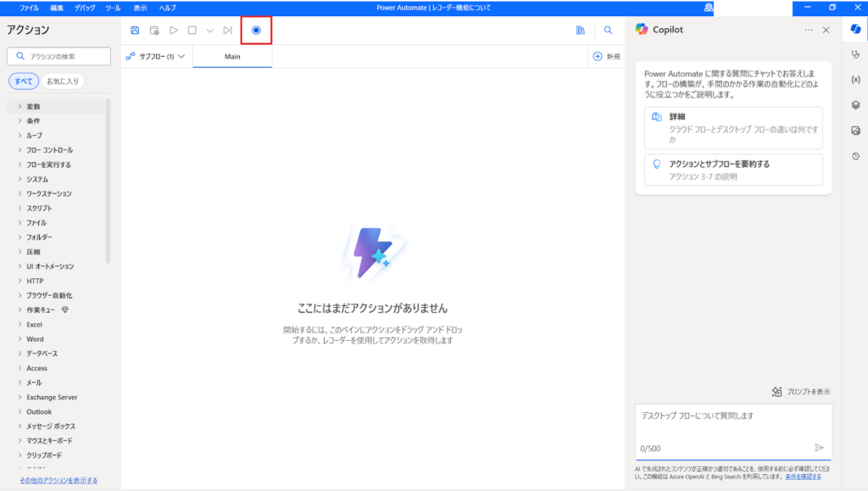Viewport: 868px width, 491px height.
Task: Run the flow with the play icon
Action: [173, 31]
